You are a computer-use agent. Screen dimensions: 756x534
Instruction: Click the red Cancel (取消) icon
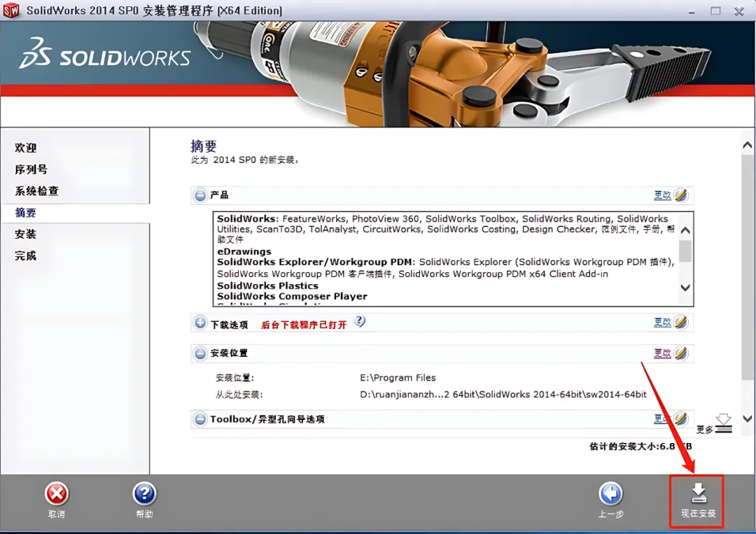(57, 494)
